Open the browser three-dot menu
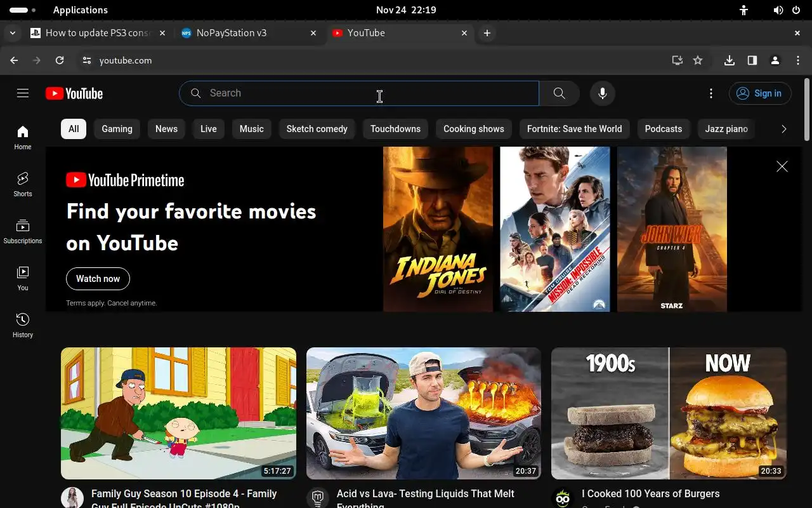Screen dimensions: 812x508 (798, 60)
